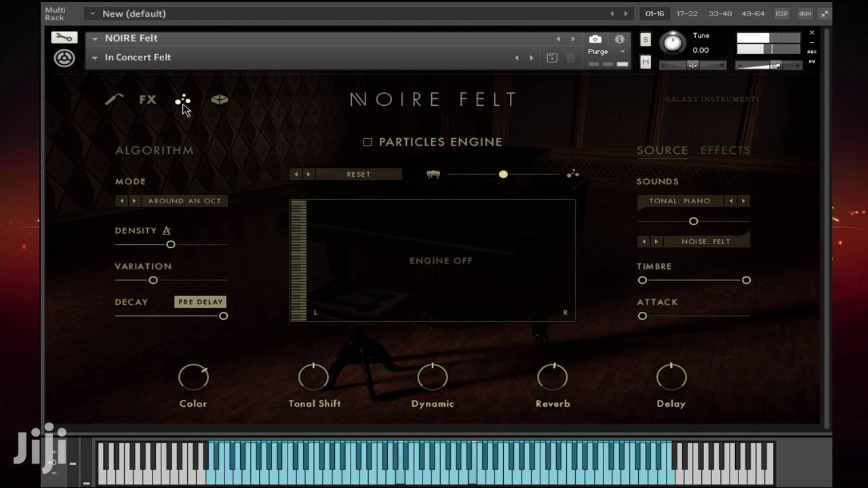Screen dimensions: 868x488
Task: Select previous noise sound arrow beside NOISE: FELT
Action: [x=643, y=241]
